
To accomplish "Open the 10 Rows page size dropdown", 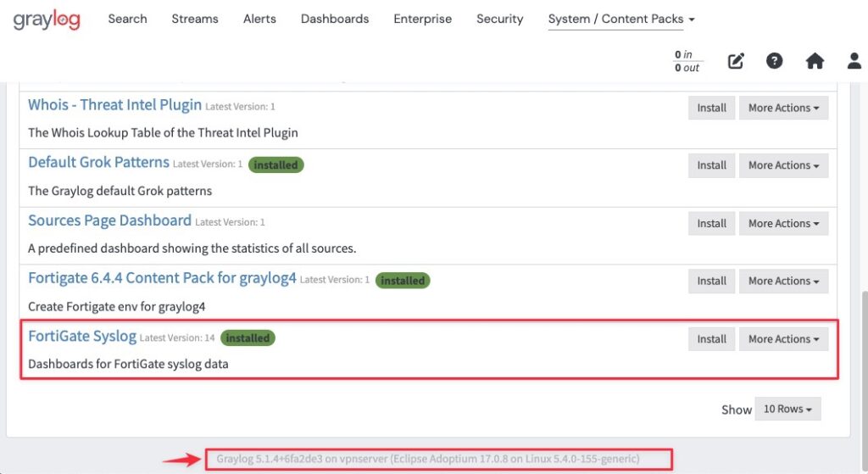I will pyautogui.click(x=787, y=410).
